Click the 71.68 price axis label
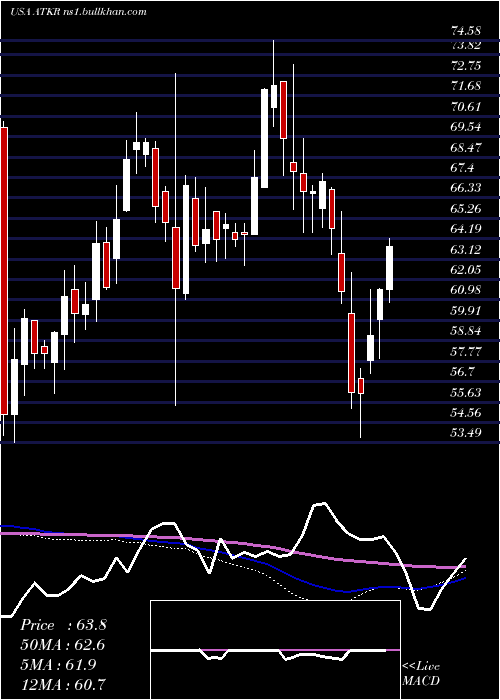 tap(466, 85)
